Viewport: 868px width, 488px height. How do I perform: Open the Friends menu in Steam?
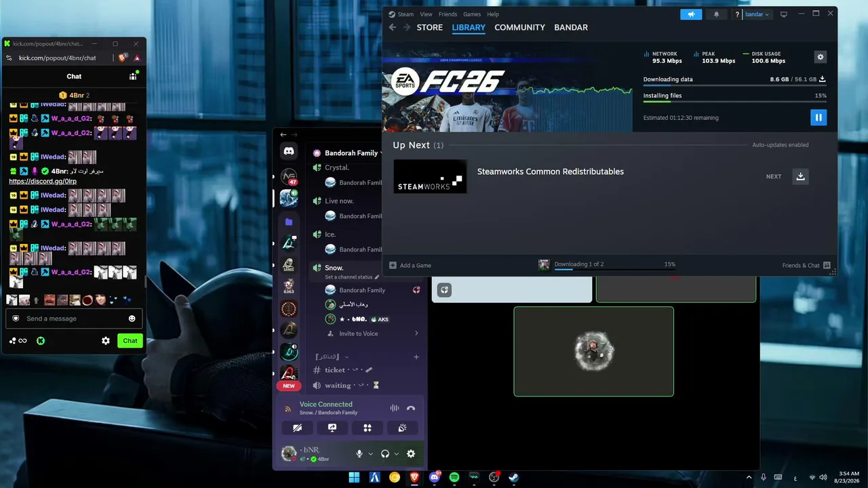(x=448, y=14)
